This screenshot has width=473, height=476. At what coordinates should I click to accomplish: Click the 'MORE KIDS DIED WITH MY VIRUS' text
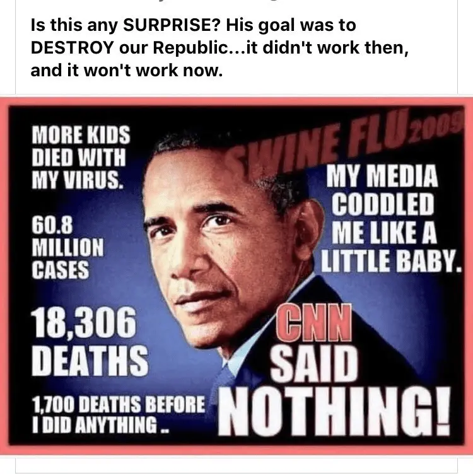[x=81, y=157]
